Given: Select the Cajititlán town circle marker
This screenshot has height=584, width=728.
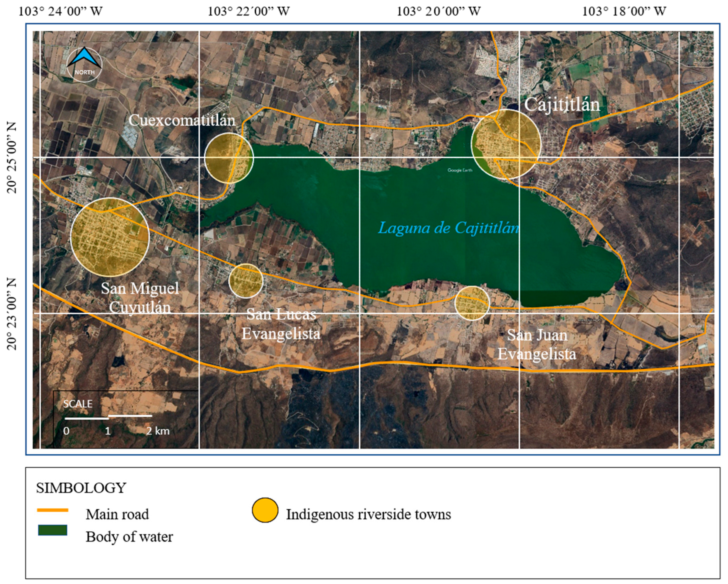Looking at the screenshot, I should click(506, 144).
